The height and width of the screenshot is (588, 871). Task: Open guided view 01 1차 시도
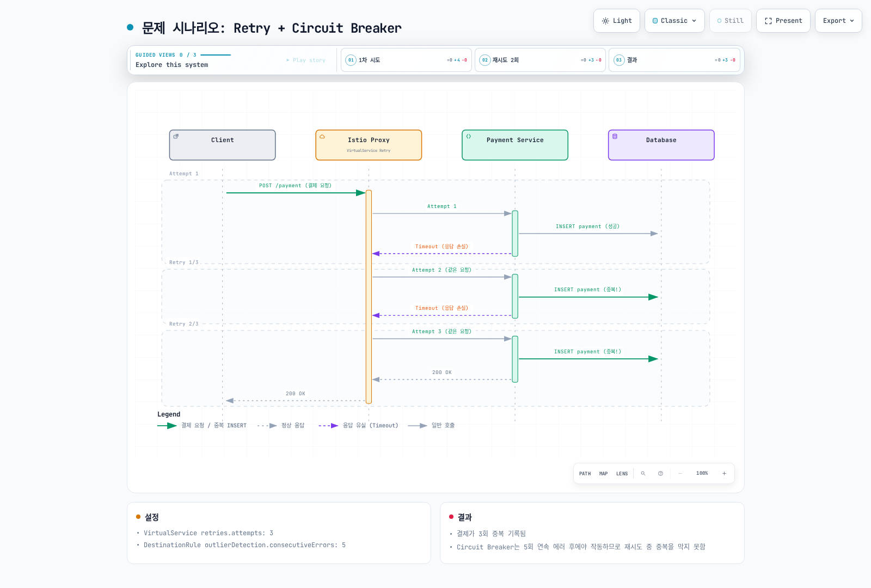406,60
